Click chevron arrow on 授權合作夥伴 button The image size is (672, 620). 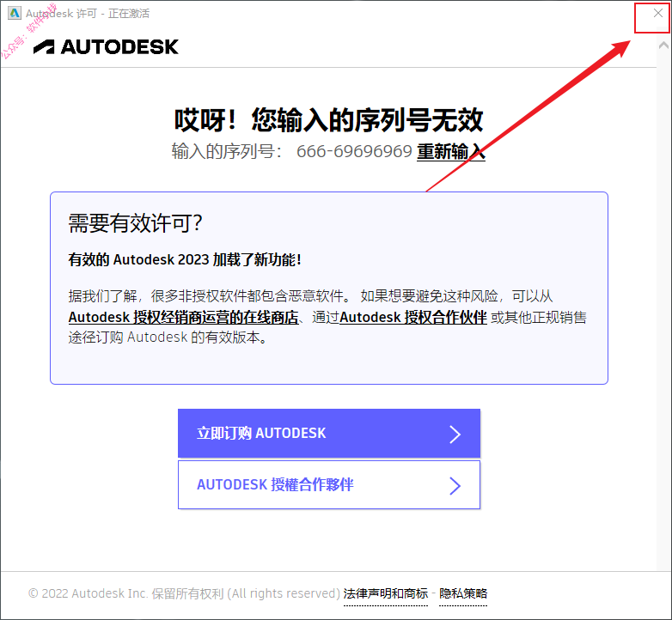click(455, 486)
